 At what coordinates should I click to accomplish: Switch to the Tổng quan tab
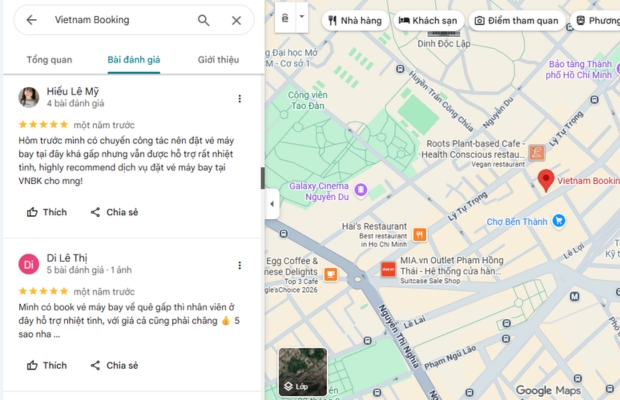(x=49, y=60)
